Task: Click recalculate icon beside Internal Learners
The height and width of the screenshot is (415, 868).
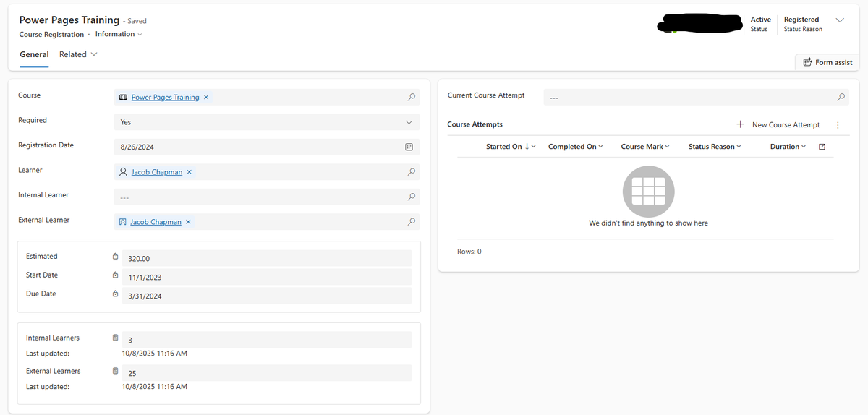Action: tap(115, 338)
